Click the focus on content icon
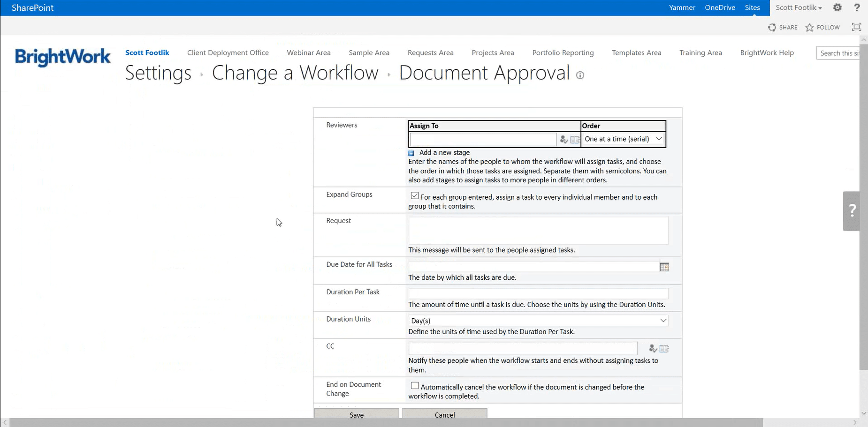Image resolution: width=868 pixels, height=427 pixels. [x=856, y=27]
